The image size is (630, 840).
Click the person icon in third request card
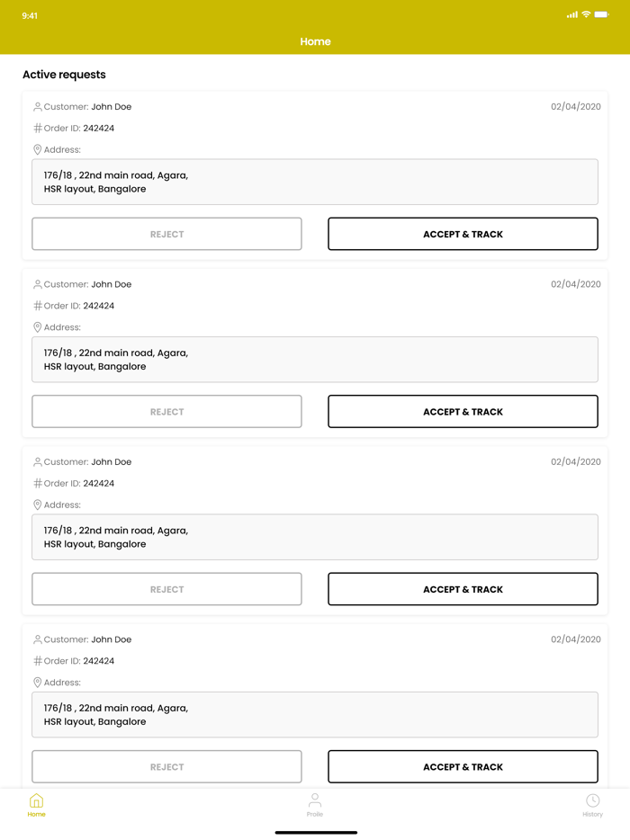38,462
